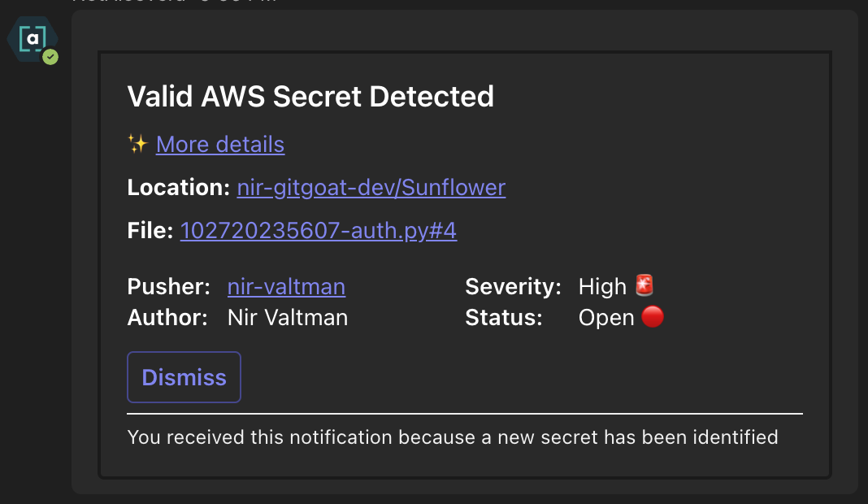
Task: Click the Location label
Action: click(x=179, y=188)
